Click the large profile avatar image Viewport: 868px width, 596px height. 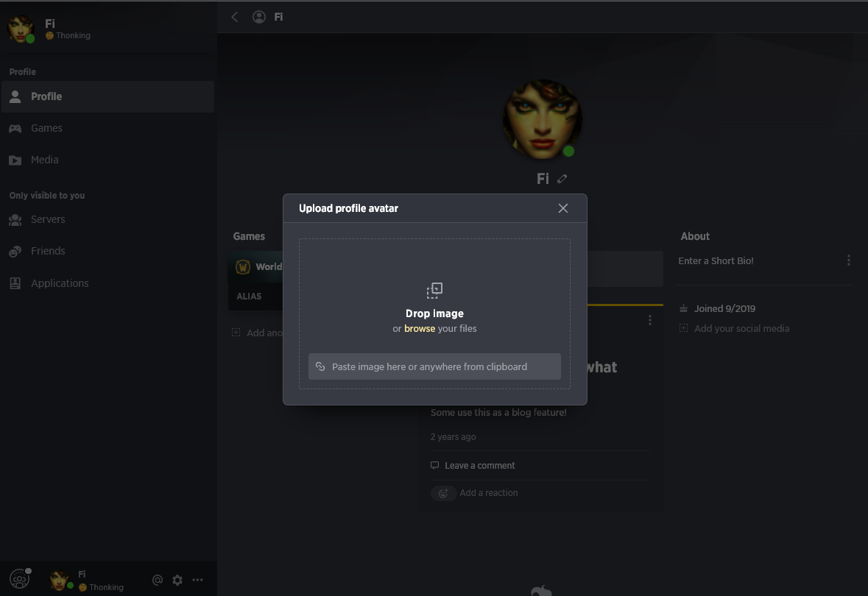point(542,119)
